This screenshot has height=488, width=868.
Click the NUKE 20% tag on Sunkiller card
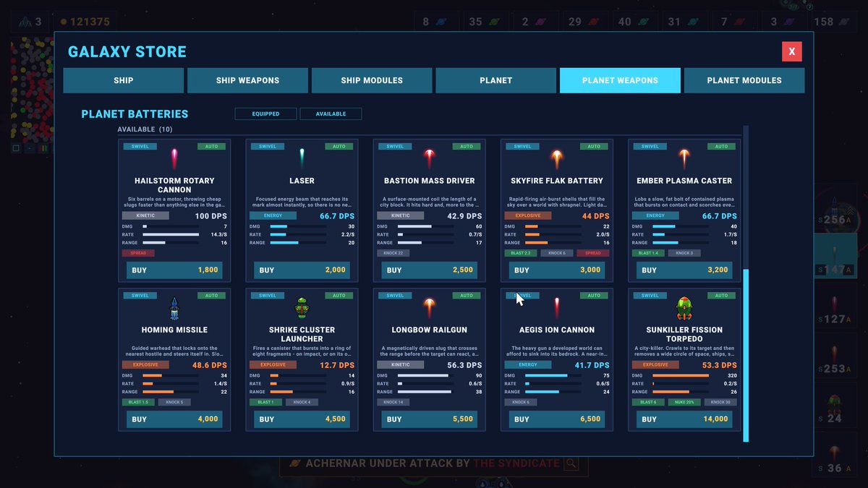684,402
